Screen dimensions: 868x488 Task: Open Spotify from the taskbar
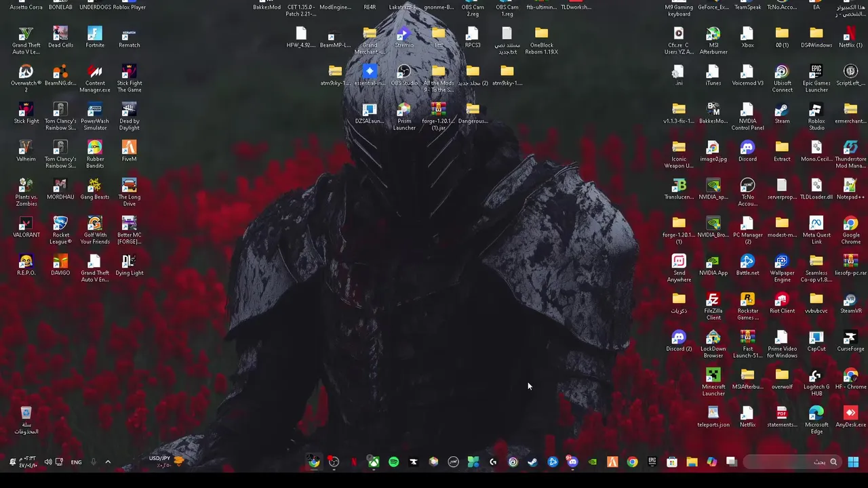393,462
